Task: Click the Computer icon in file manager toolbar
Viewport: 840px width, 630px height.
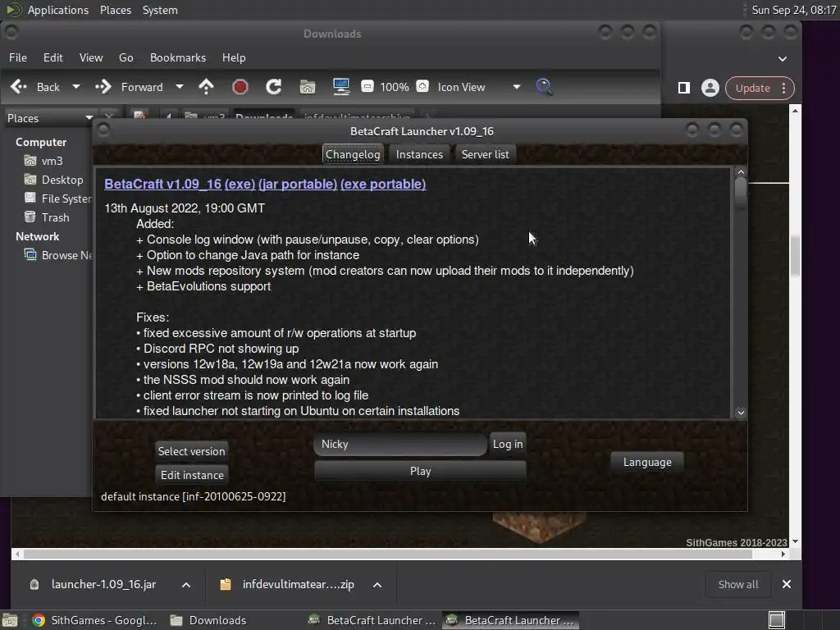Action: click(341, 87)
